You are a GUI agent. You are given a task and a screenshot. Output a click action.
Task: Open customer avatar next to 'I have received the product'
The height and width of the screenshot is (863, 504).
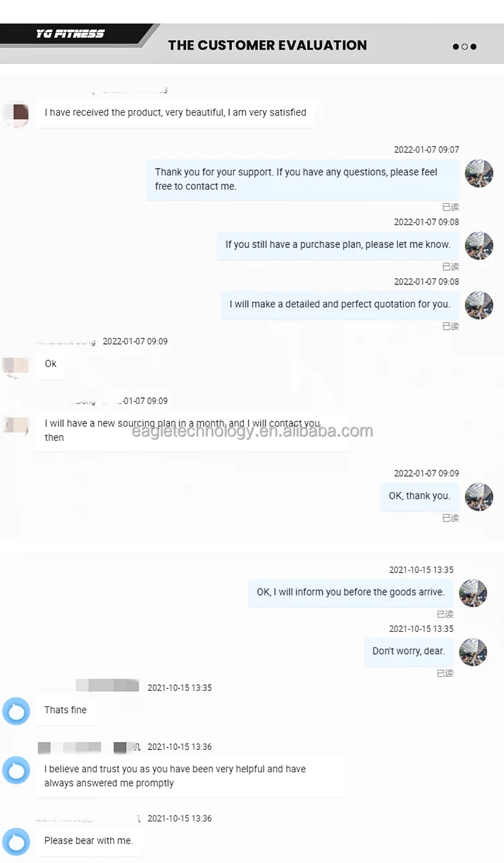tap(16, 114)
